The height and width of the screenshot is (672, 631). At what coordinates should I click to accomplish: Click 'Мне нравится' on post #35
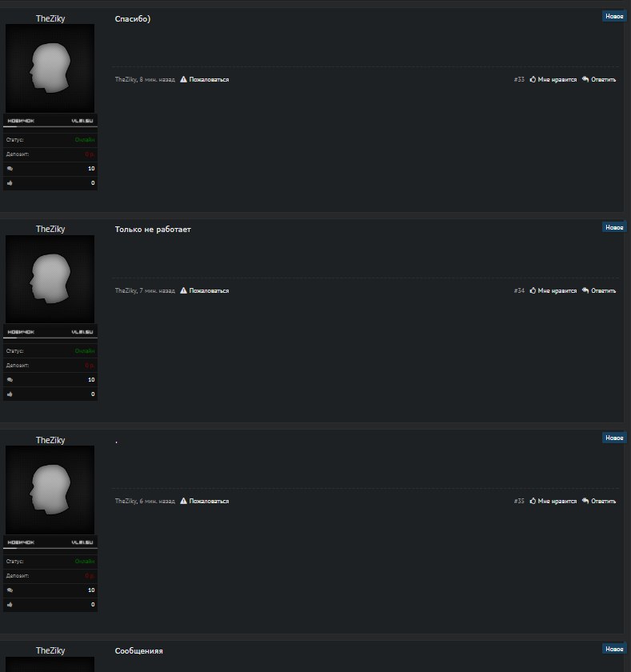tap(557, 502)
